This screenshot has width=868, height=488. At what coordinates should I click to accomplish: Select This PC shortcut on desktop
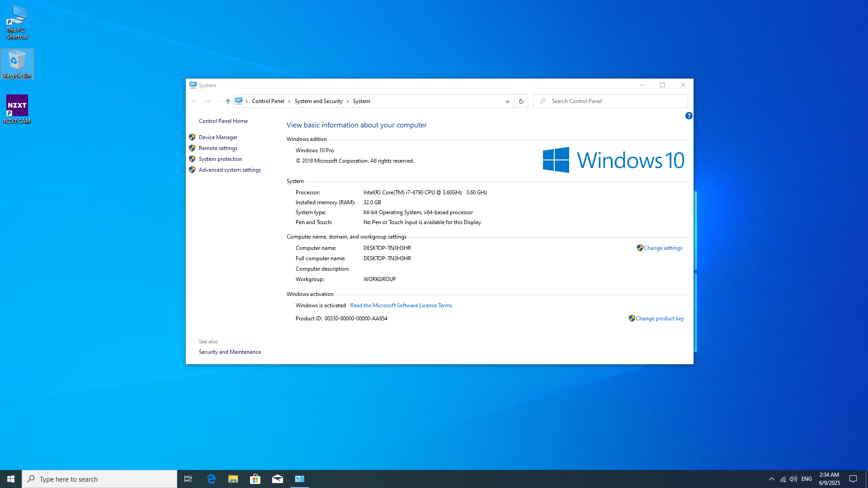pyautogui.click(x=17, y=22)
